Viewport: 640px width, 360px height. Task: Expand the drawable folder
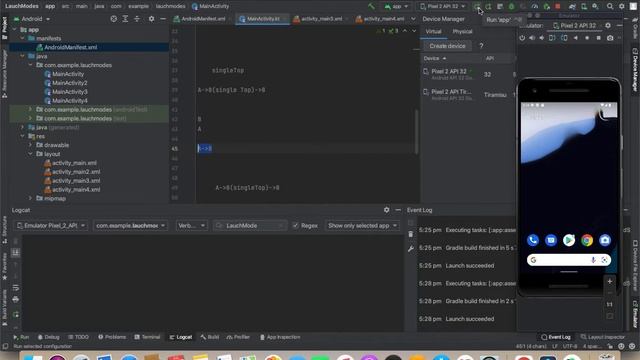[30, 145]
